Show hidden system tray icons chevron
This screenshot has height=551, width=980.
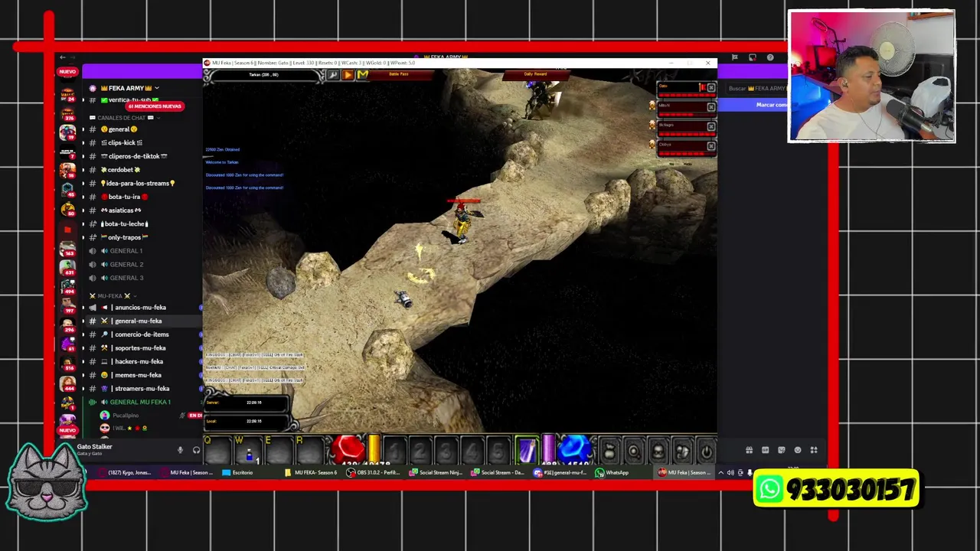(721, 472)
